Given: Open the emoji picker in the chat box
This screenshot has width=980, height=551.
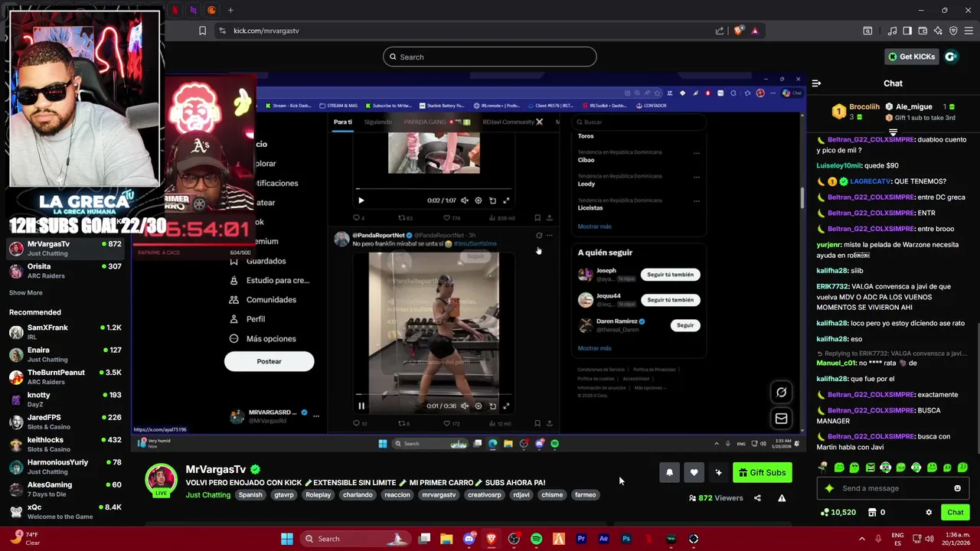Looking at the screenshot, I should [x=957, y=488].
